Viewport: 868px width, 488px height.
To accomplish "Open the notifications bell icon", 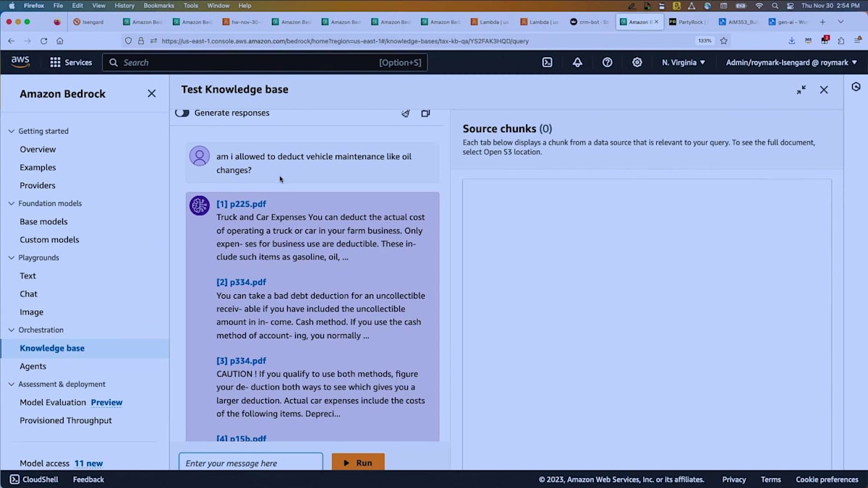I will click(577, 62).
